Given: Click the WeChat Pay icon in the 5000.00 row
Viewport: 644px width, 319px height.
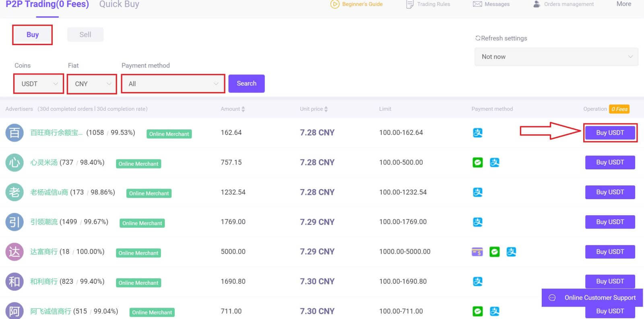Looking at the screenshot, I should point(494,252).
